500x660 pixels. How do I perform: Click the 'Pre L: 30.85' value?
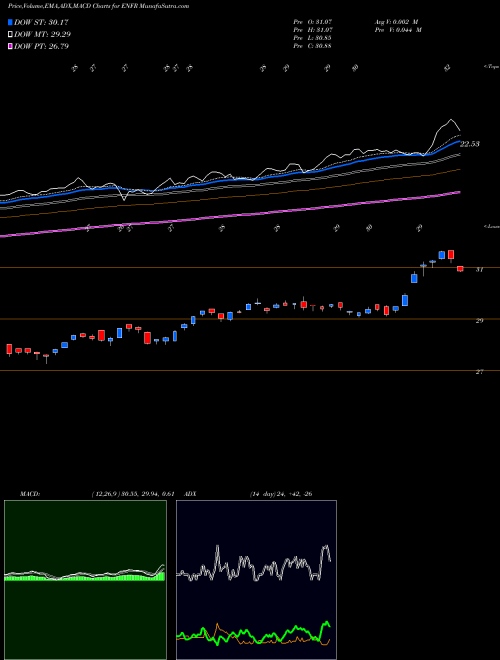coord(313,38)
